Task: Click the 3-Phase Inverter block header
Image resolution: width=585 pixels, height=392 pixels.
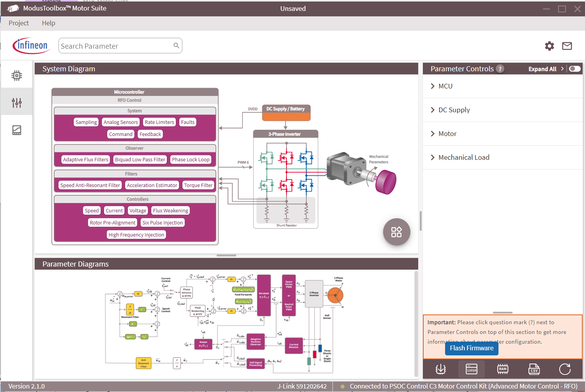Action: [286, 134]
